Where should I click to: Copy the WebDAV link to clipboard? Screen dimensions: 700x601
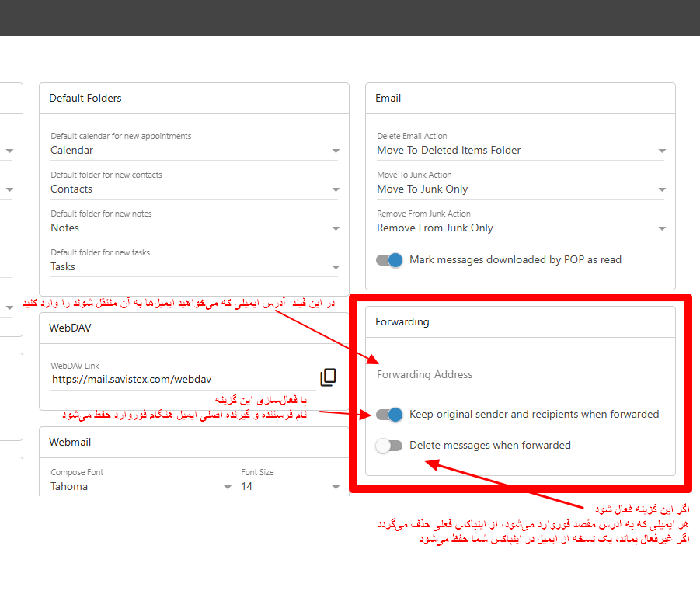(329, 376)
